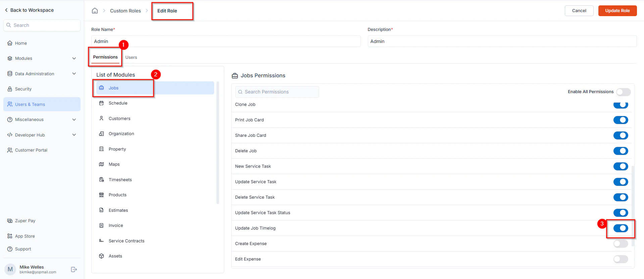
Task: Select the Permissions tab
Action: pos(105,57)
